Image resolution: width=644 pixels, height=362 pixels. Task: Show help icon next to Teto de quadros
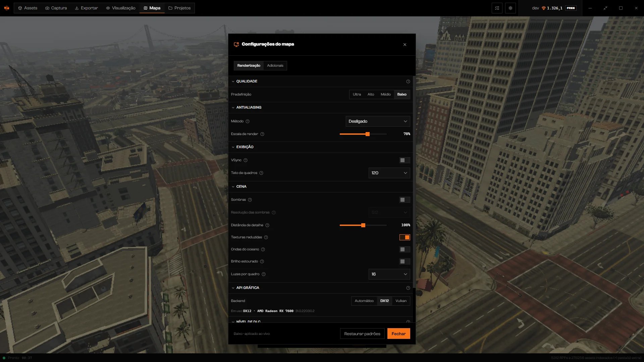coord(261,173)
